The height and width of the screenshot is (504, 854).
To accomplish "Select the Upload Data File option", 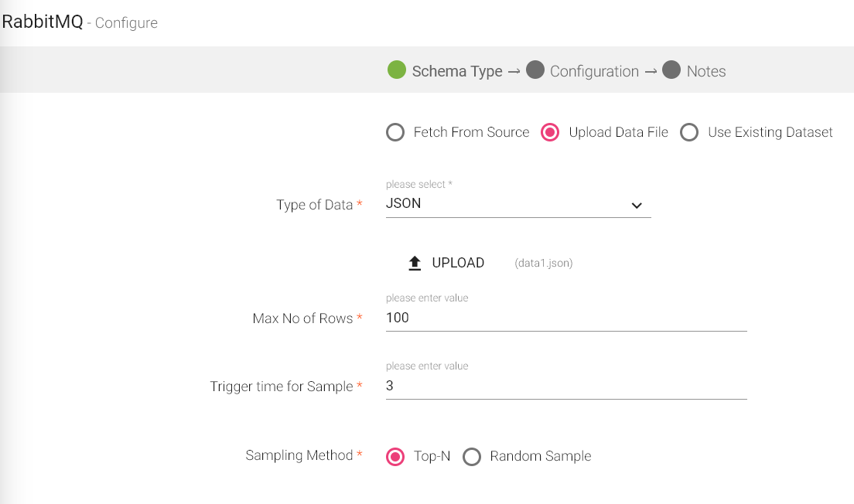I will pyautogui.click(x=550, y=132).
